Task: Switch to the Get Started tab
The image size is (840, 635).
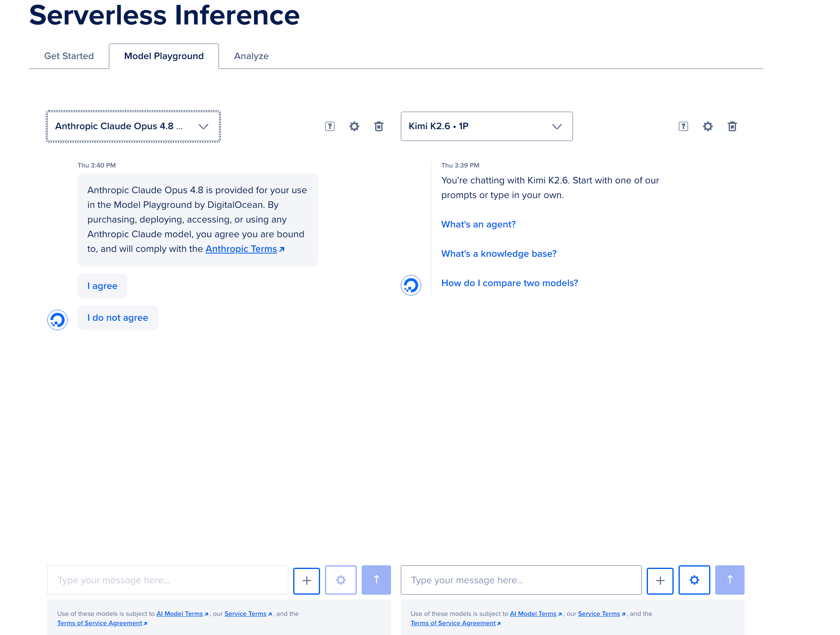Action: pyautogui.click(x=69, y=56)
